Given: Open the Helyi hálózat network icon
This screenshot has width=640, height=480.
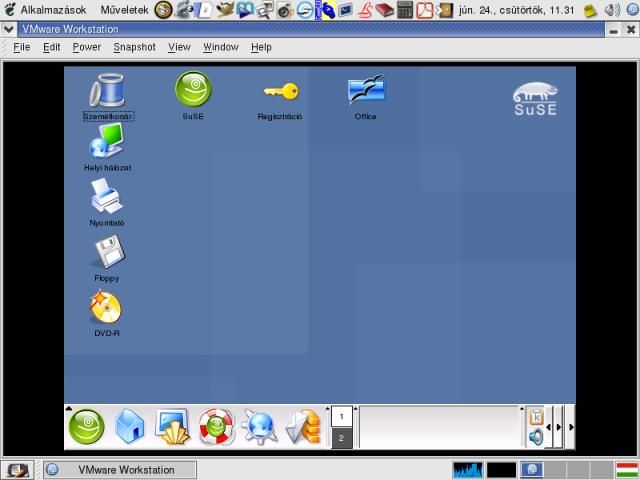Looking at the screenshot, I should click(x=107, y=143).
